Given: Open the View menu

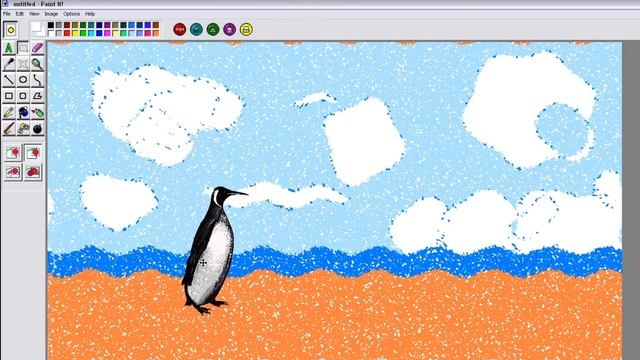Looking at the screenshot, I should pyautogui.click(x=34, y=14).
